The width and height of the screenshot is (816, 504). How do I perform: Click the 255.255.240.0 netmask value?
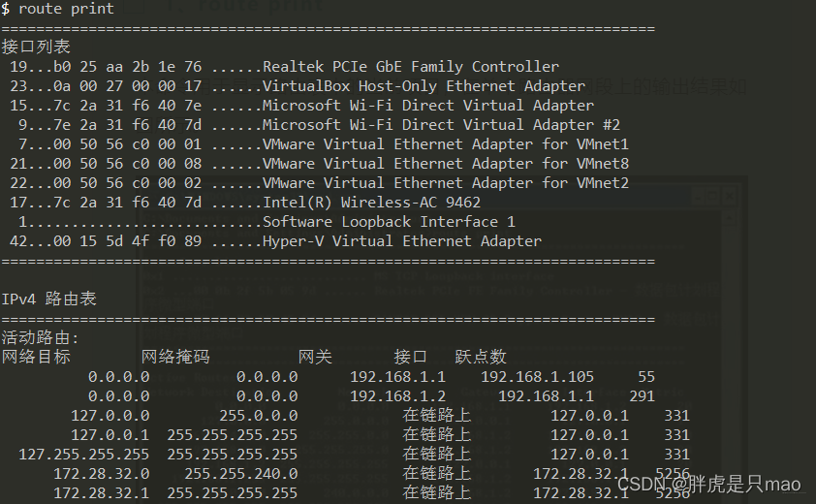pyautogui.click(x=240, y=473)
